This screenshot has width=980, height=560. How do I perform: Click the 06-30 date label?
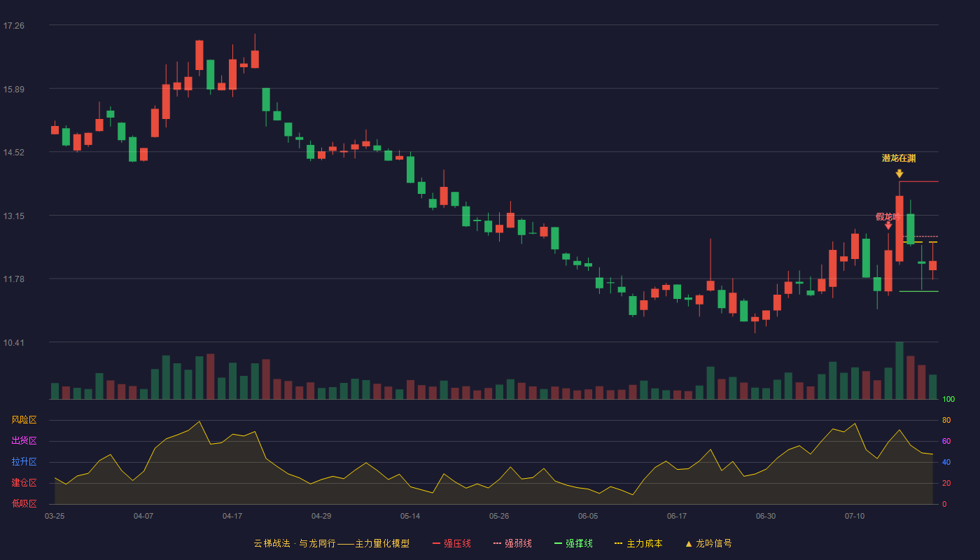(x=766, y=516)
